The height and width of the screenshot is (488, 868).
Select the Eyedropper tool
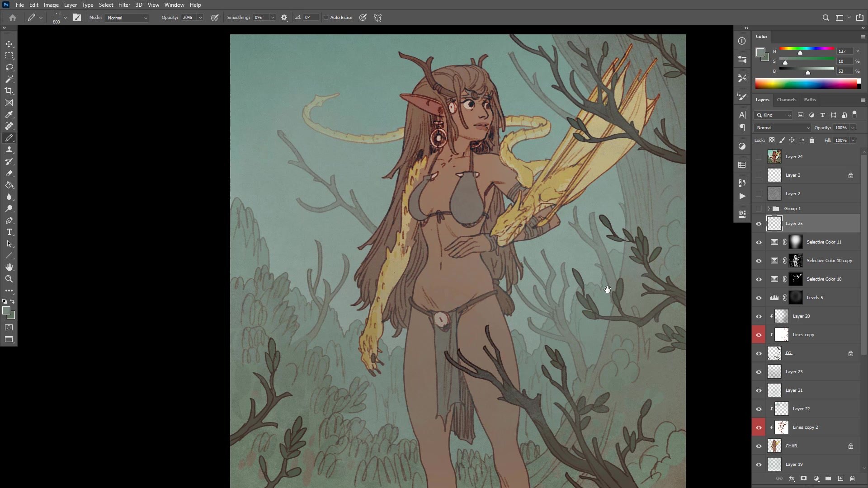click(x=9, y=114)
